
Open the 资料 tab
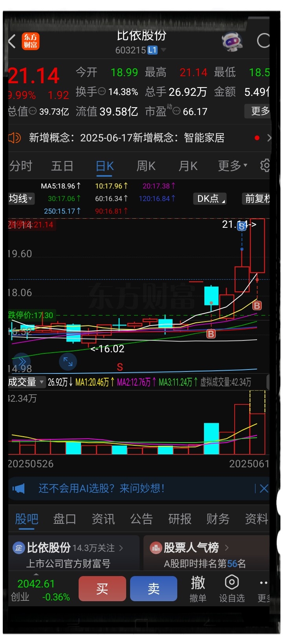point(256,519)
